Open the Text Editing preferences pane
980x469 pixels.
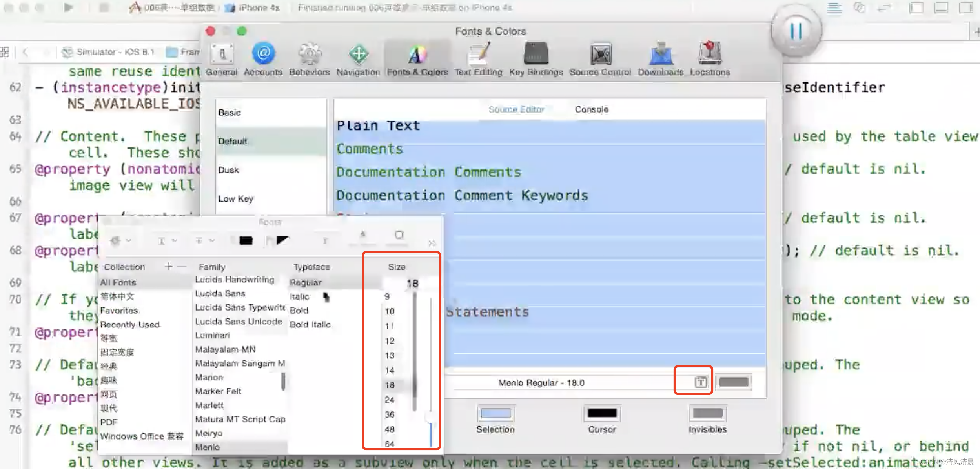pyautogui.click(x=479, y=60)
